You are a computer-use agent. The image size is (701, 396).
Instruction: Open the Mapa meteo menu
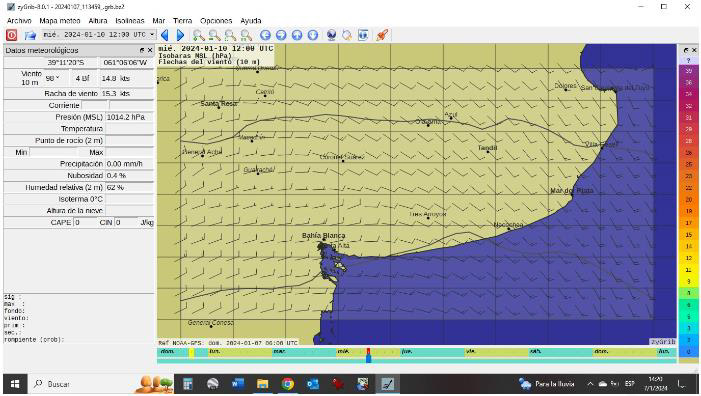pyautogui.click(x=59, y=21)
